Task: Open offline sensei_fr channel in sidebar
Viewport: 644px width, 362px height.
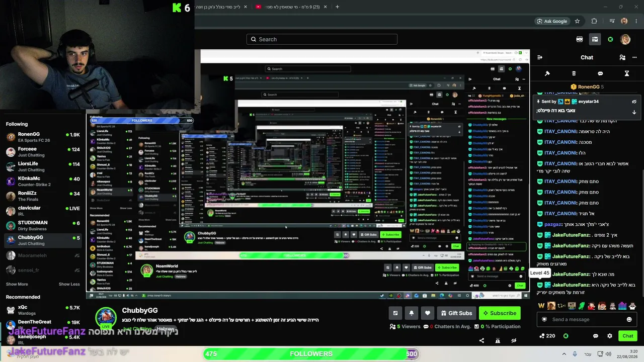Action: [x=43, y=270]
